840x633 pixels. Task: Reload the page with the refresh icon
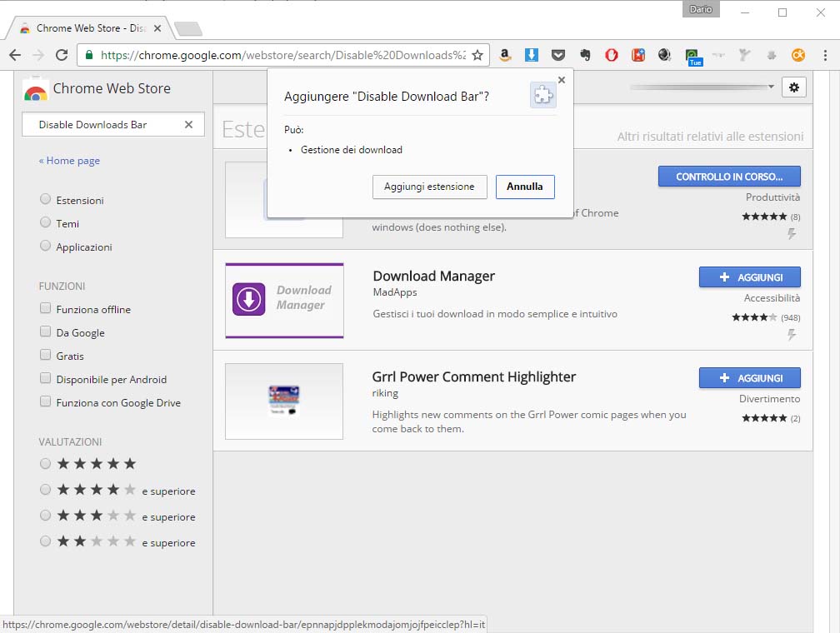(62, 56)
